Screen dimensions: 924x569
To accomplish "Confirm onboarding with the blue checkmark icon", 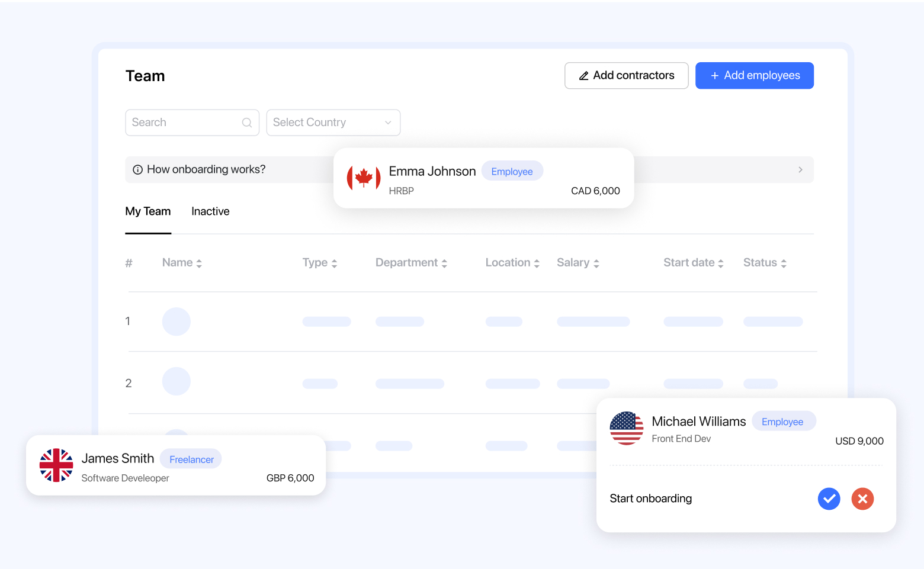I will [829, 499].
